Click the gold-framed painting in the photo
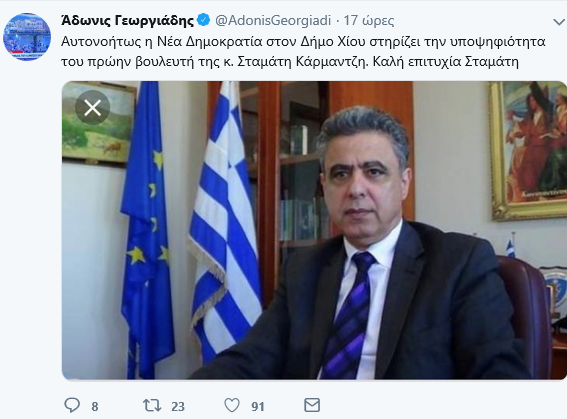The height and width of the screenshot is (419, 567). [x=528, y=150]
